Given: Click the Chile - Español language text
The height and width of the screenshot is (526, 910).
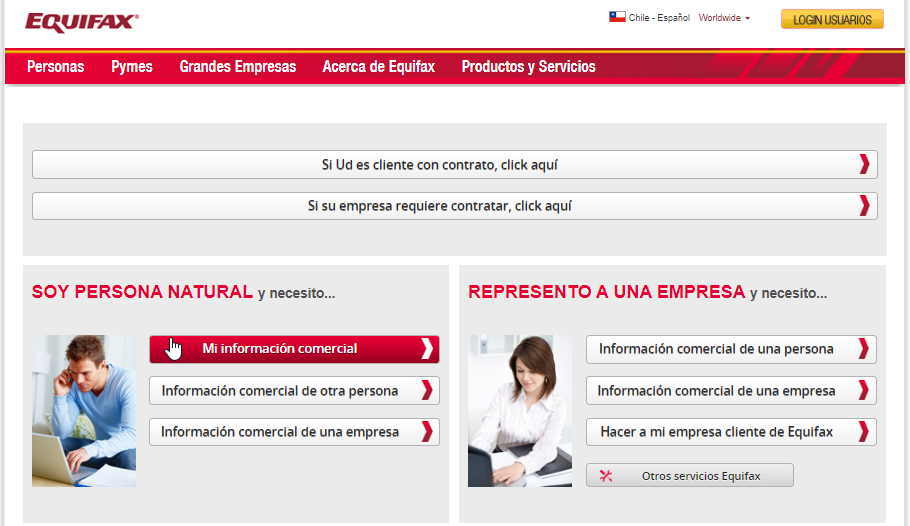Looking at the screenshot, I should [x=659, y=18].
